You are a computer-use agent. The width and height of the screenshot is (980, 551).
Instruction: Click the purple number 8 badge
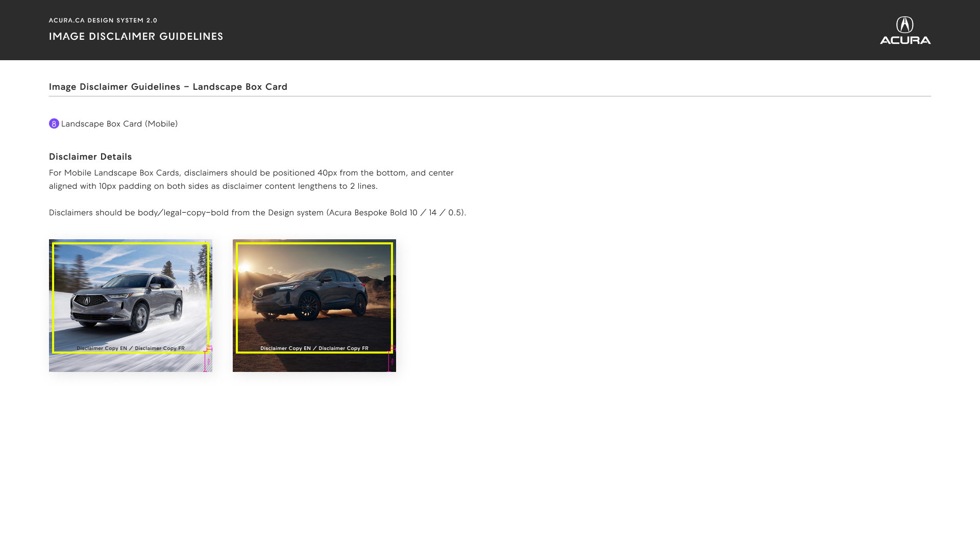pos(54,124)
